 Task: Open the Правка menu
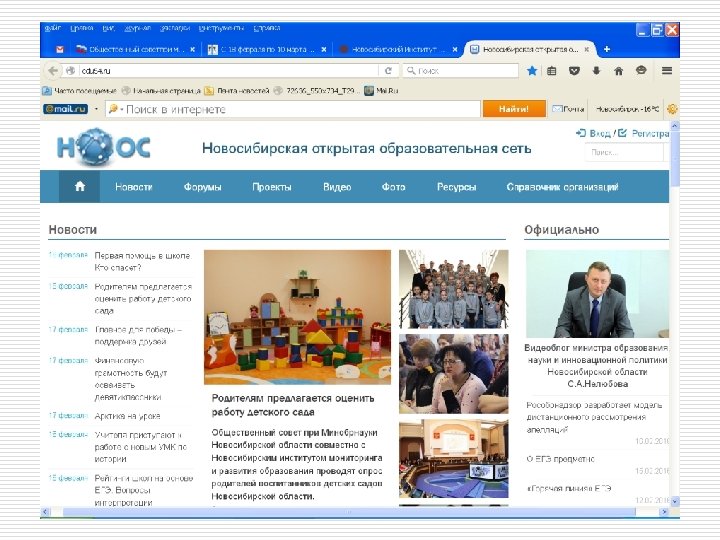tap(82, 28)
